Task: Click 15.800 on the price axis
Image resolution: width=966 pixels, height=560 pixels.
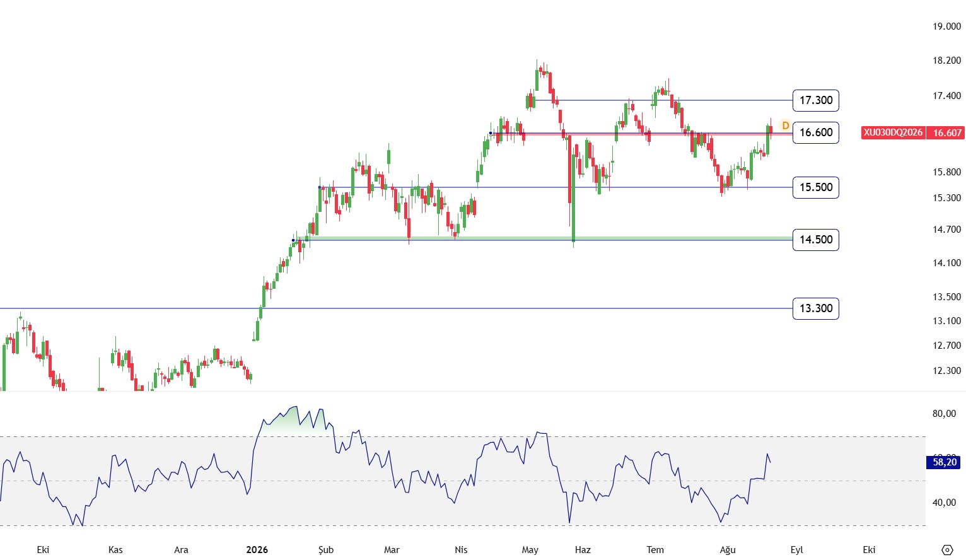Action: pos(947,172)
